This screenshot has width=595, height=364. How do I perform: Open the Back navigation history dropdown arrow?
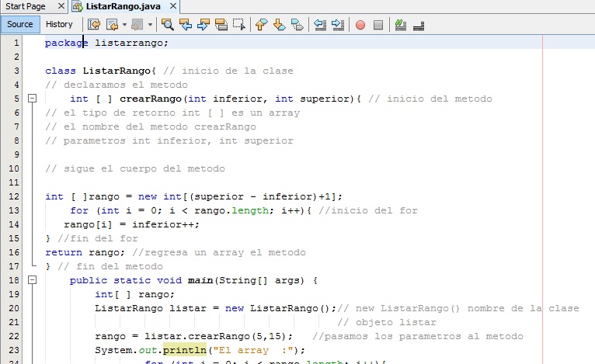[x=124, y=25]
